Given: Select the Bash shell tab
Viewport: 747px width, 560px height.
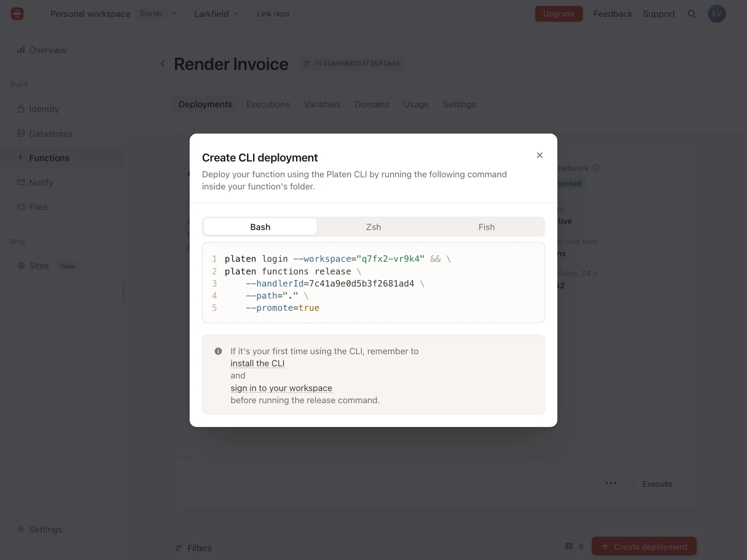Looking at the screenshot, I should [x=260, y=227].
